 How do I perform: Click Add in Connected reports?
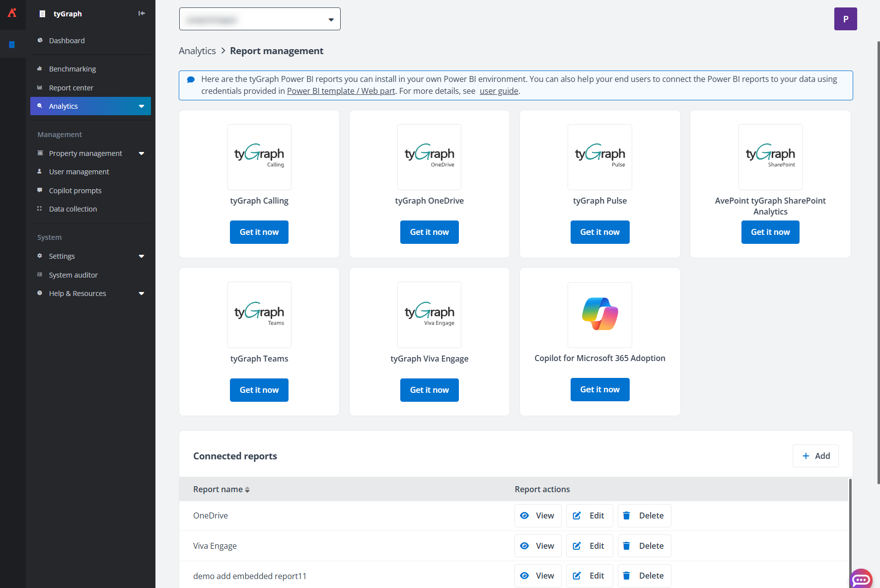pyautogui.click(x=815, y=455)
